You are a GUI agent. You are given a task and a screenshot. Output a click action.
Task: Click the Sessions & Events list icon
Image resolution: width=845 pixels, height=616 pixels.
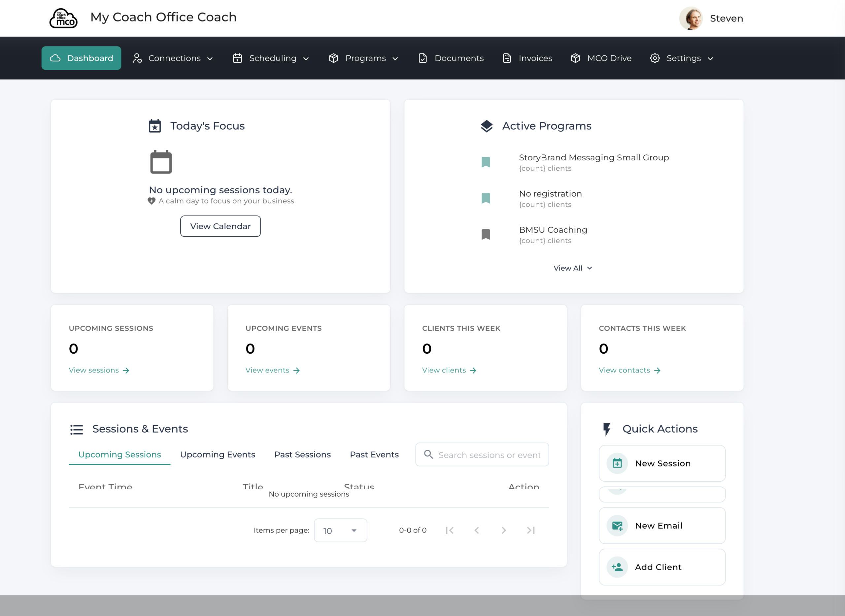pos(77,430)
